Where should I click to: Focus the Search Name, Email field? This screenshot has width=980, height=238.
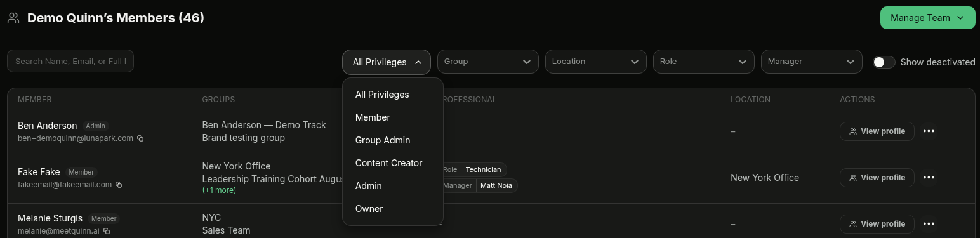[x=70, y=61]
